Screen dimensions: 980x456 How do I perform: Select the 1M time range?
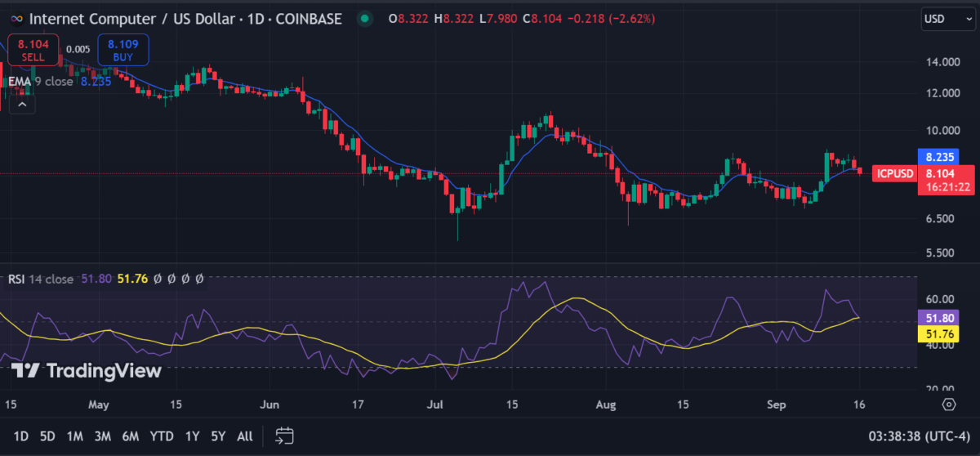point(75,436)
